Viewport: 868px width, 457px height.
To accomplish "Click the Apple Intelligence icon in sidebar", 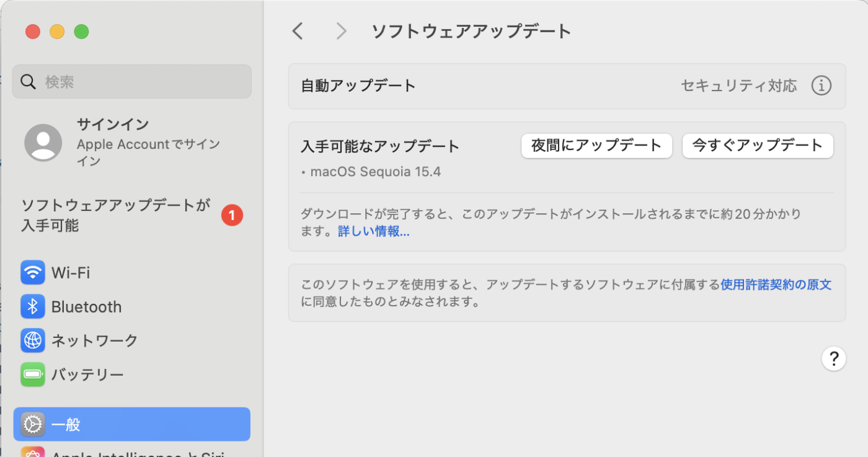I will (x=33, y=452).
